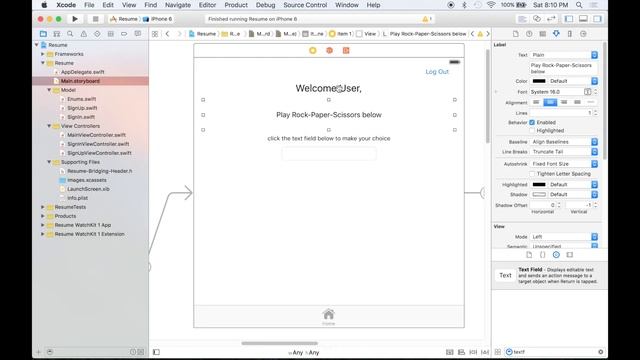Open AppDelegate.swift in the navigator

click(x=82, y=72)
